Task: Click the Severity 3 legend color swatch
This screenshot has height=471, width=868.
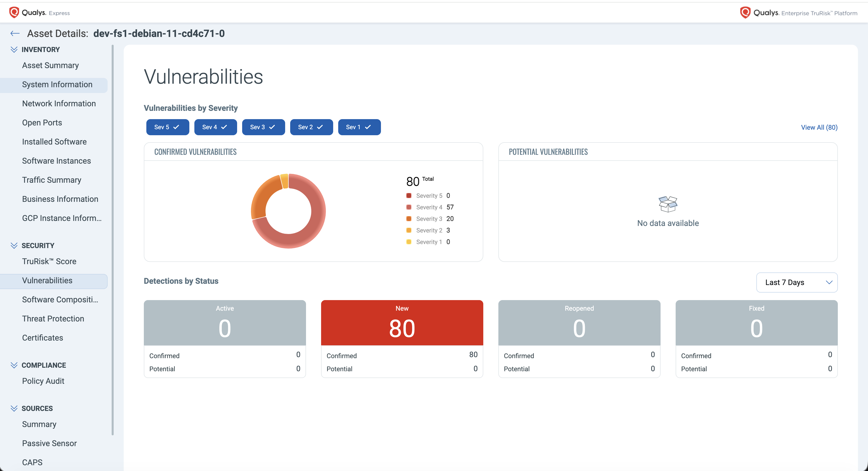Action: coord(409,219)
